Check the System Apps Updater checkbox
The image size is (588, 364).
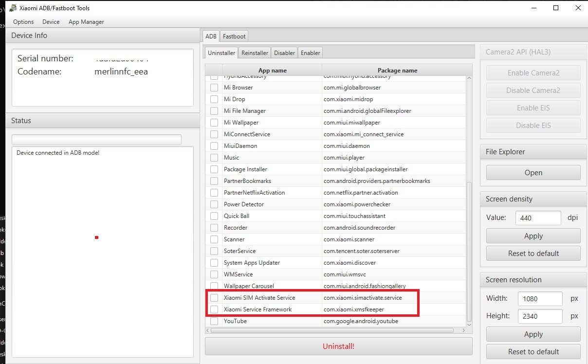click(x=214, y=263)
